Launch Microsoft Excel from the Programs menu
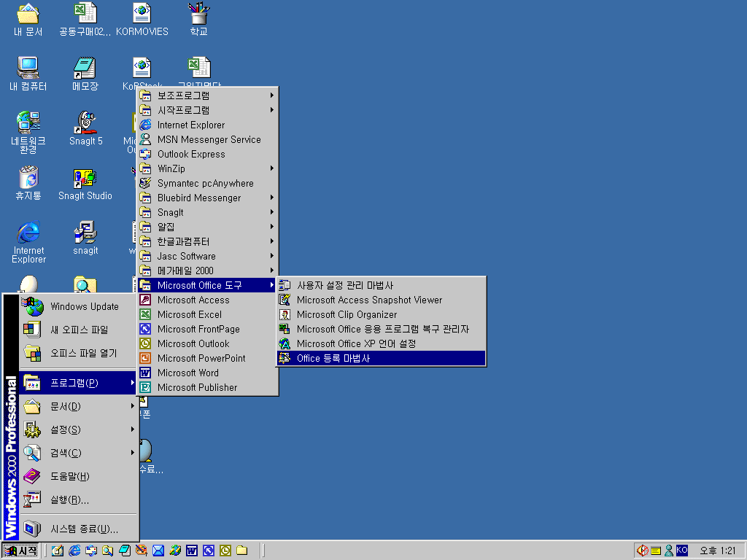The width and height of the screenshot is (747, 560). point(207,314)
